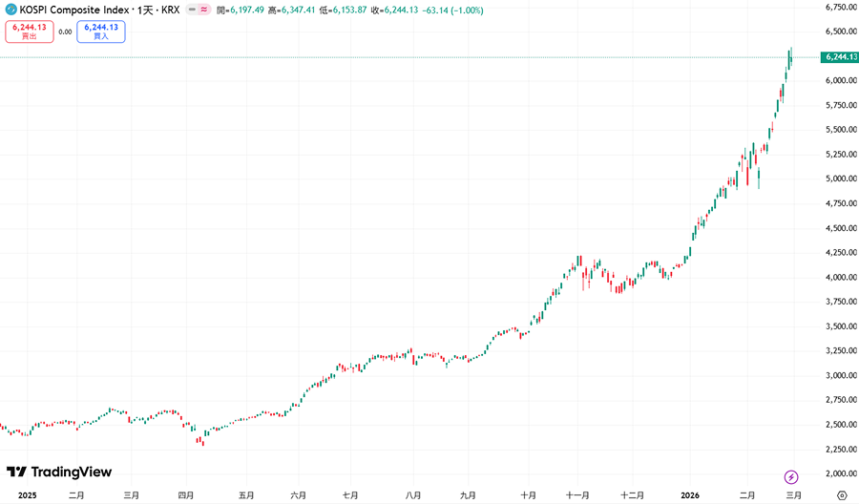
Task: Click the 十月 label on the time axis
Action: pyautogui.click(x=528, y=495)
